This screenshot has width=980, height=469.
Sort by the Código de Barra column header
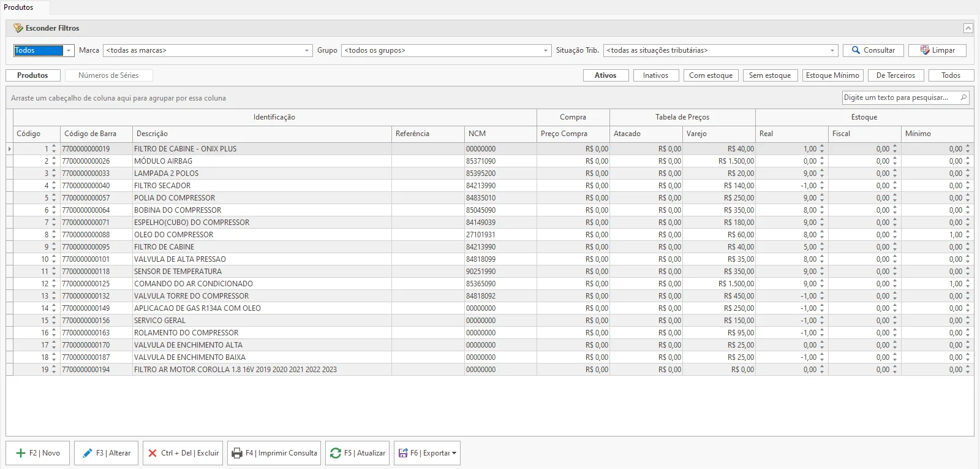click(x=96, y=134)
